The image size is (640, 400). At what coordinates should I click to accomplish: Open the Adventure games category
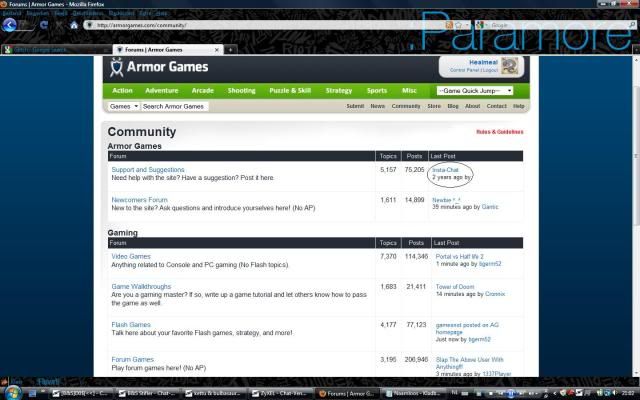162,91
